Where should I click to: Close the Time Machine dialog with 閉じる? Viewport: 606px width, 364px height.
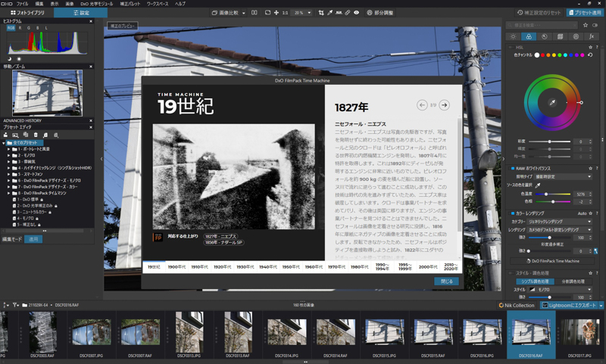coord(446,282)
